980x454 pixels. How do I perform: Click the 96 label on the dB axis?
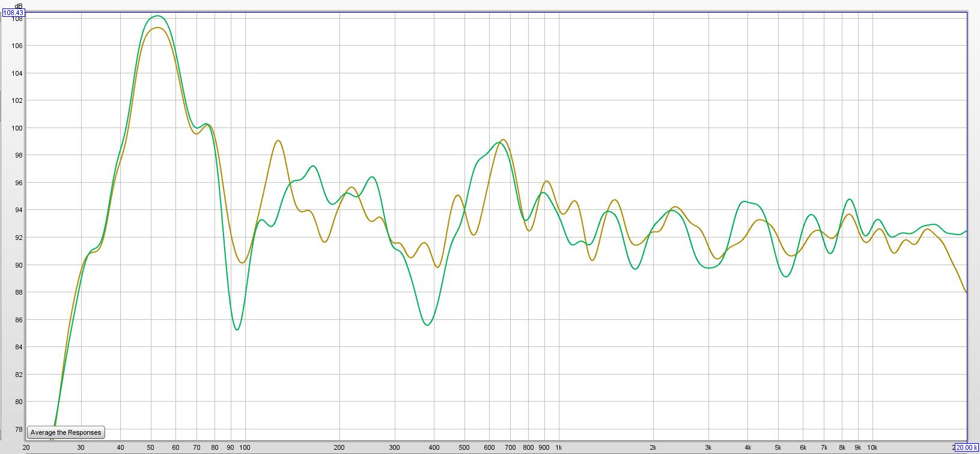[19, 183]
